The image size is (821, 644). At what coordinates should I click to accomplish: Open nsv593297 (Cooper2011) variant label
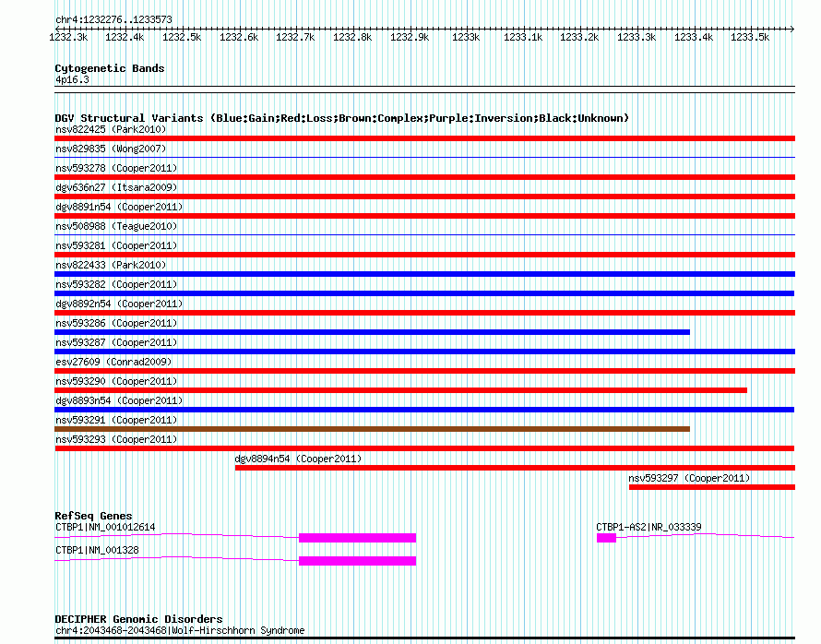click(x=689, y=478)
